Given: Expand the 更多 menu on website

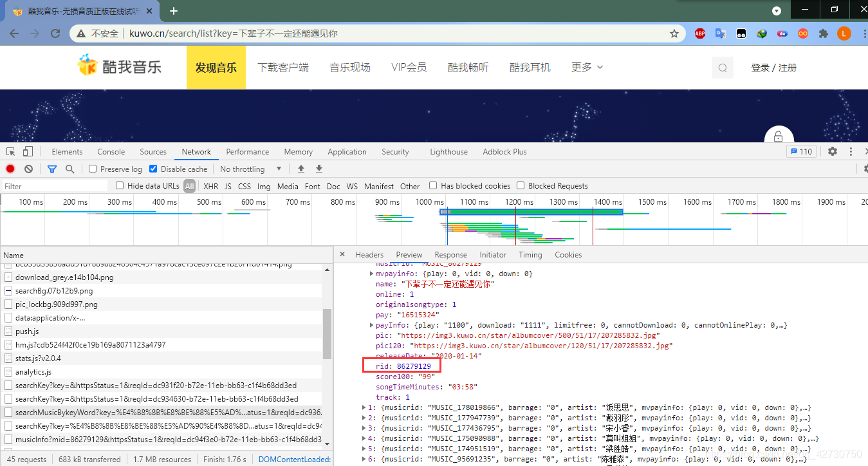Looking at the screenshot, I should 587,67.
